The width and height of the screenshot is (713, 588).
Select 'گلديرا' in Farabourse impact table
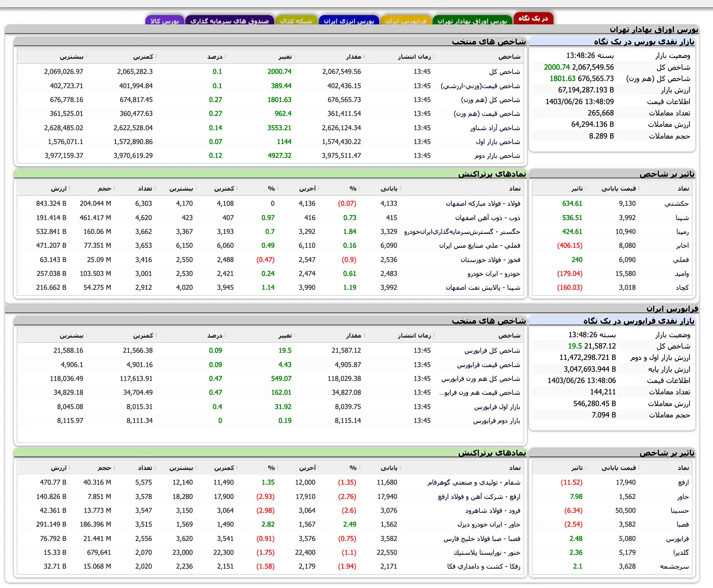point(681,553)
